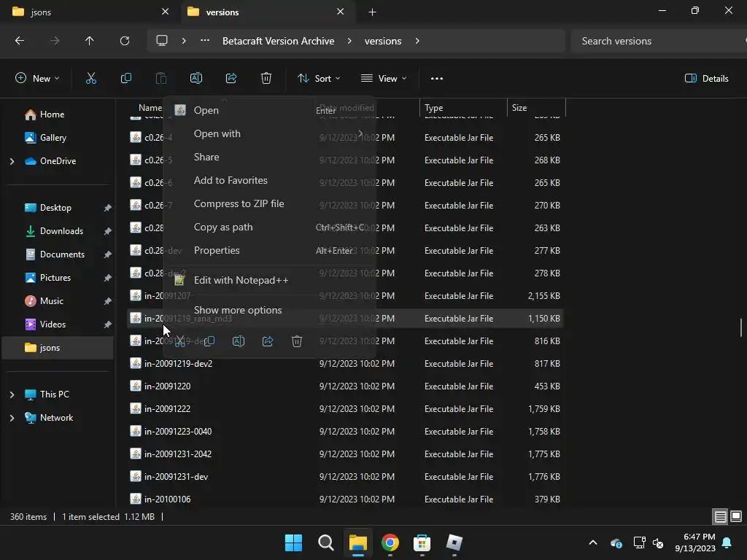The height and width of the screenshot is (560, 747).
Task: Select Compress to ZIP file
Action: click(269, 204)
